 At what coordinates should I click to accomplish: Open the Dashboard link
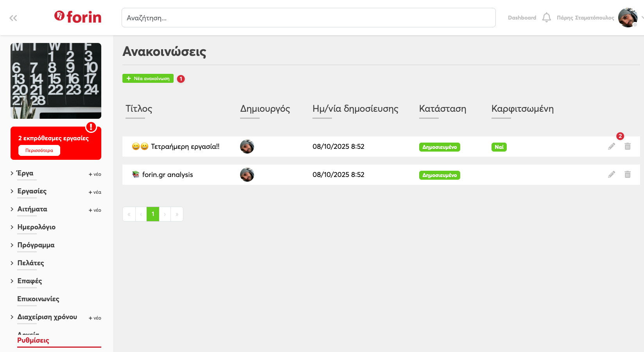pyautogui.click(x=522, y=18)
